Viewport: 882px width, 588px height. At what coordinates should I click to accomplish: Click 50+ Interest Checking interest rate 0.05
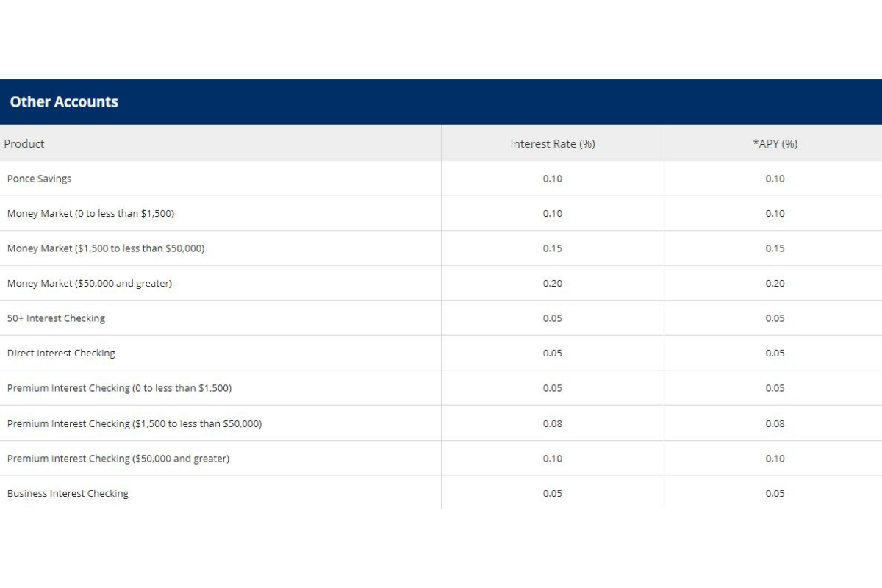(553, 318)
